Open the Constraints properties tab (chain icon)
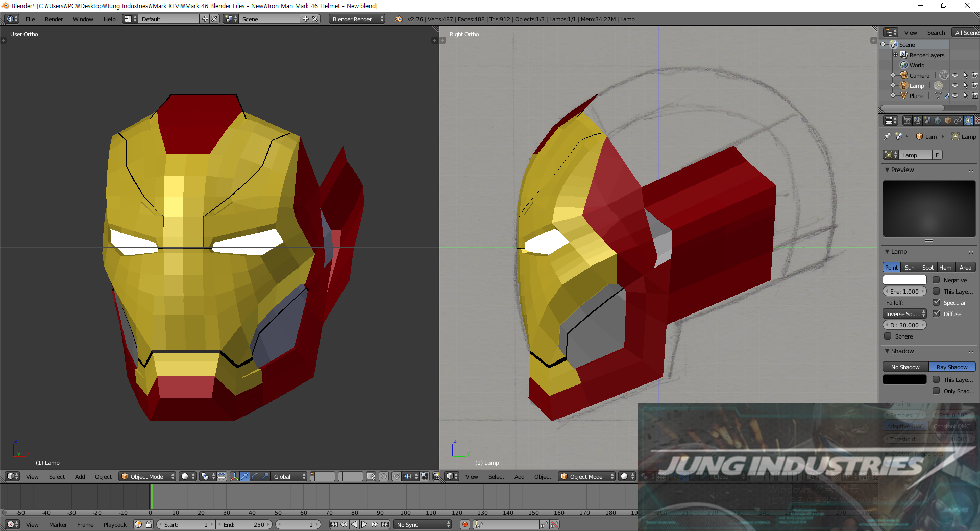 click(958, 120)
